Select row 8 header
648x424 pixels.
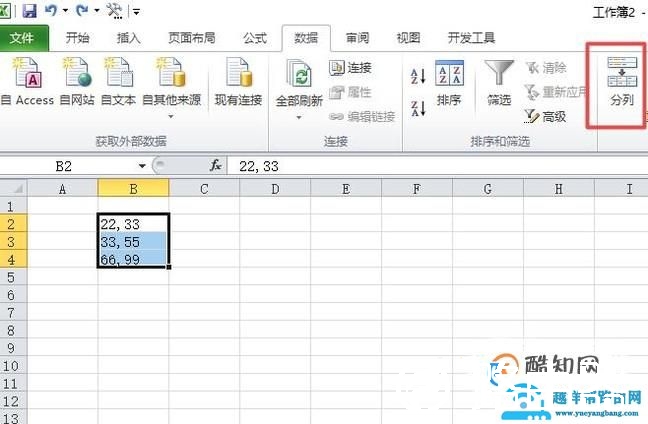(13, 330)
